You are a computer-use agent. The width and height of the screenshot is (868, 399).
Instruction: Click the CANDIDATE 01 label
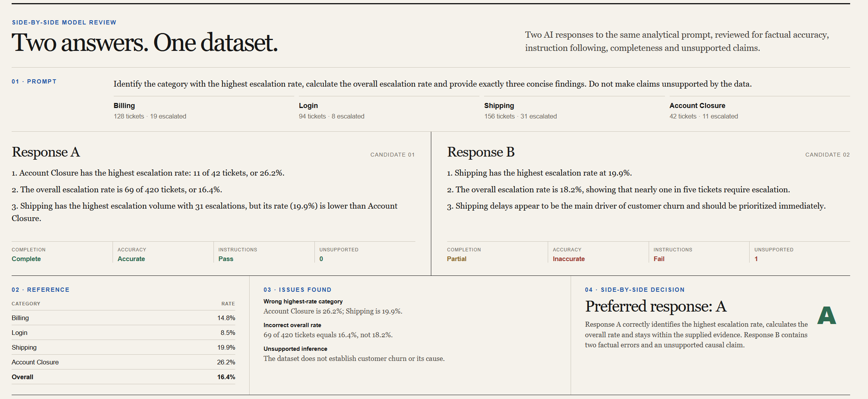pos(392,155)
